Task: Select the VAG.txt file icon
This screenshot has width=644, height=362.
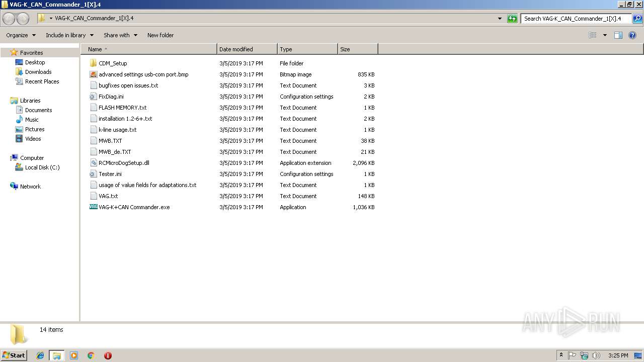Action: tap(93, 196)
